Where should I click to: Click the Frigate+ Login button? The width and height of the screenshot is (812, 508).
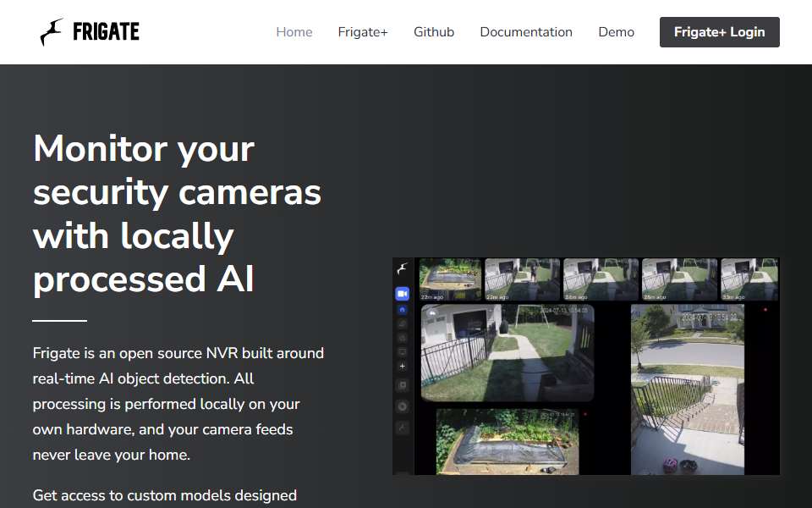pyautogui.click(x=719, y=32)
